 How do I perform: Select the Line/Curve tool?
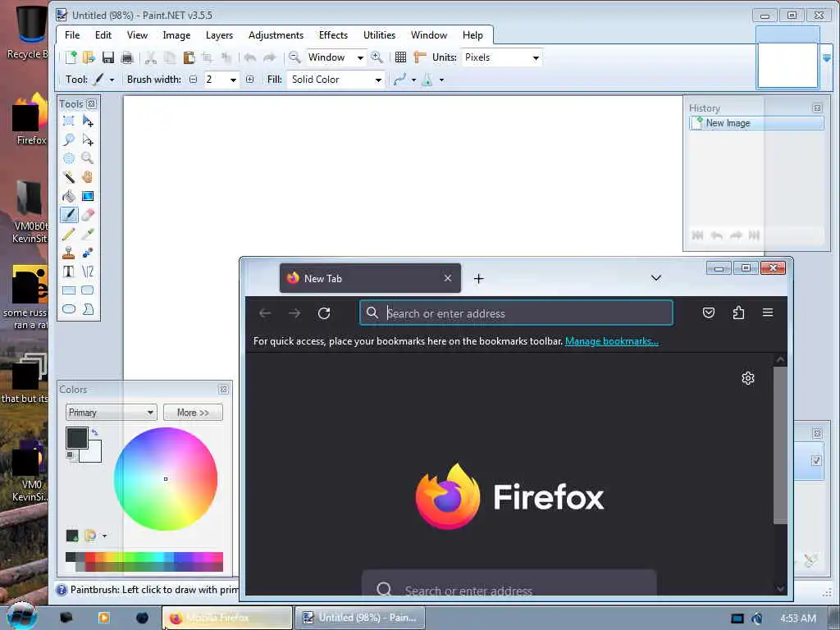(x=88, y=272)
